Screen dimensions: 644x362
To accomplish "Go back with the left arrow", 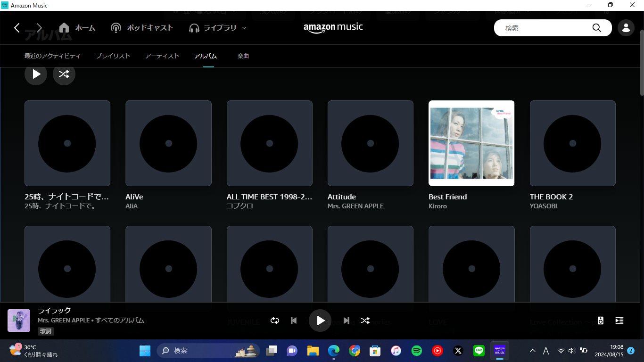I will click(x=17, y=28).
